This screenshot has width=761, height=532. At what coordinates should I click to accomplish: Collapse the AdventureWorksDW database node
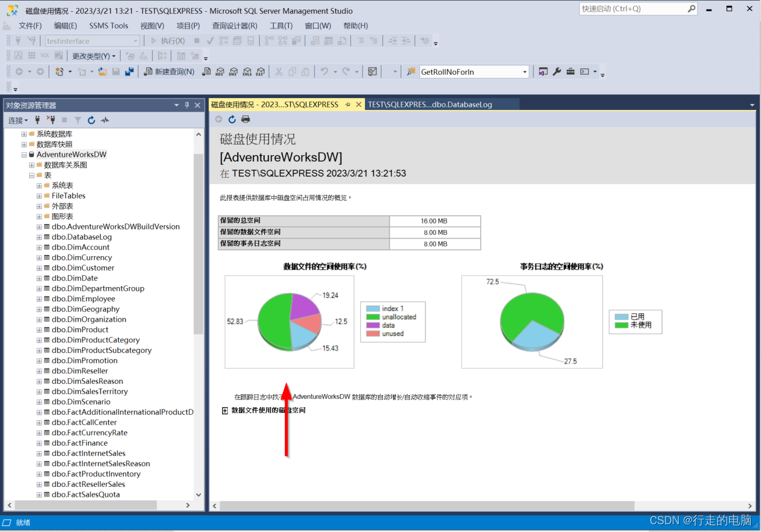point(24,155)
